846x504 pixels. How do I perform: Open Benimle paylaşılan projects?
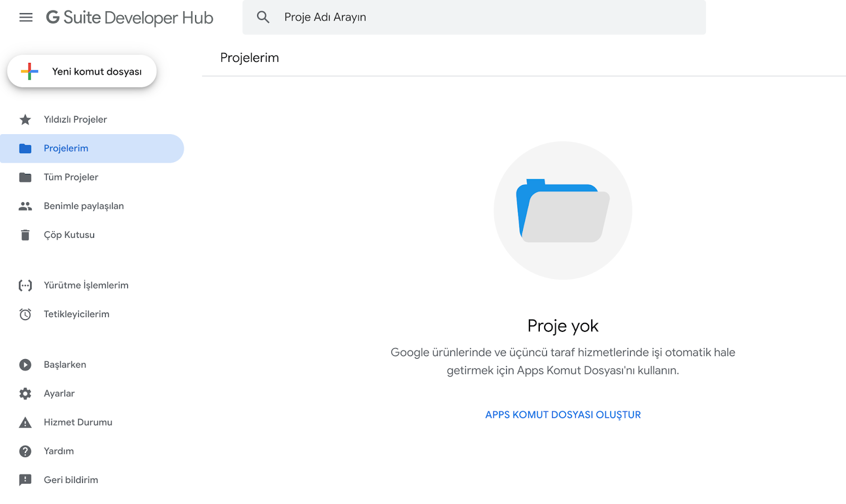pyautogui.click(x=92, y=206)
